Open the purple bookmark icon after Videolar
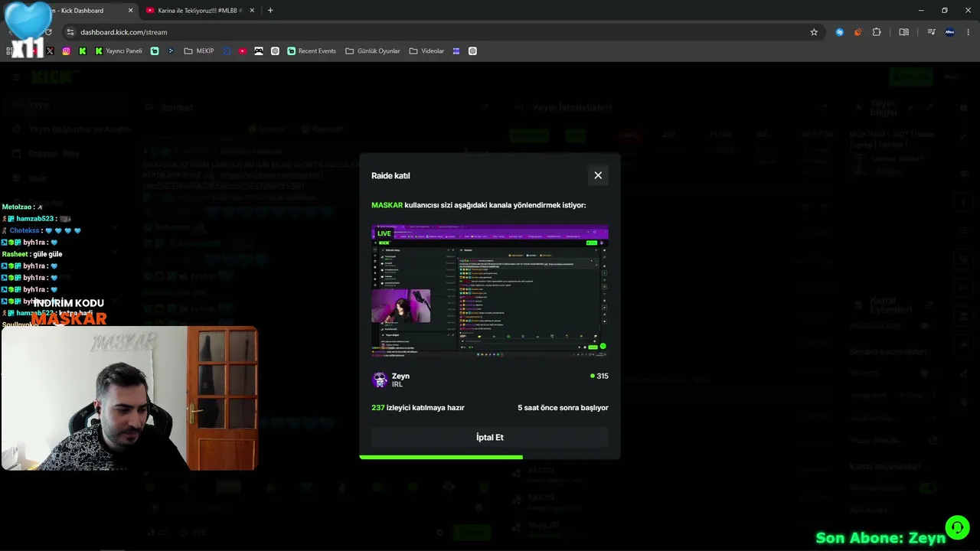The width and height of the screenshot is (980, 551). pyautogui.click(x=456, y=51)
